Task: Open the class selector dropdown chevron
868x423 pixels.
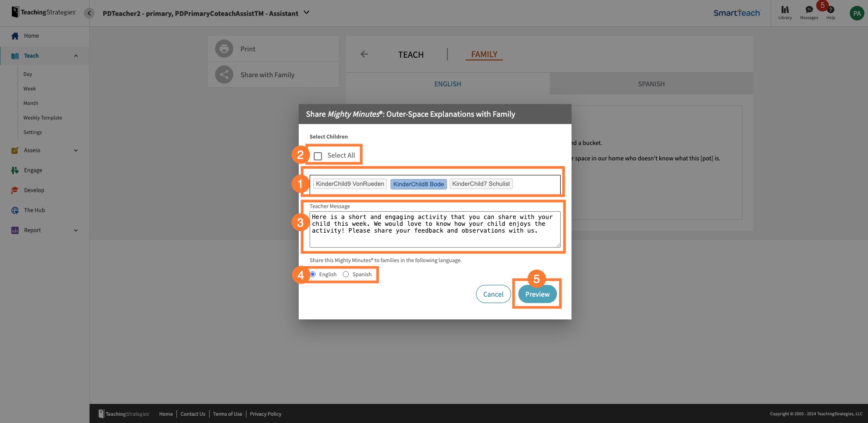Action: (x=306, y=13)
